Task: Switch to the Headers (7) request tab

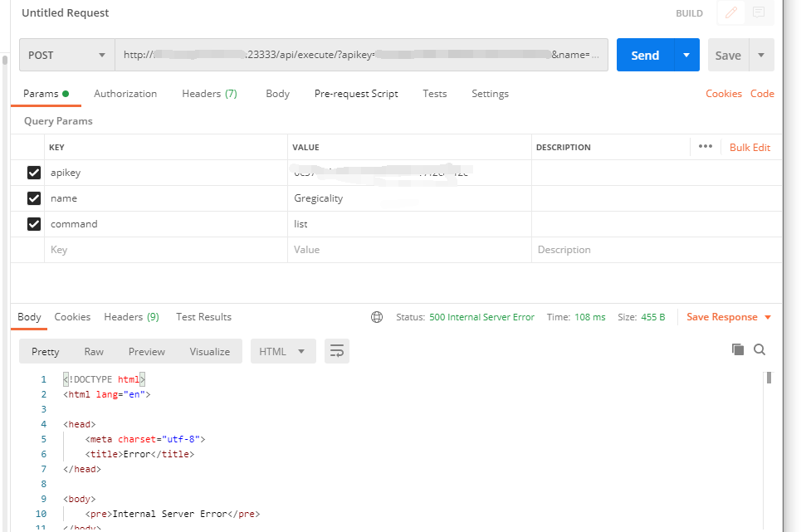Action: [x=209, y=93]
